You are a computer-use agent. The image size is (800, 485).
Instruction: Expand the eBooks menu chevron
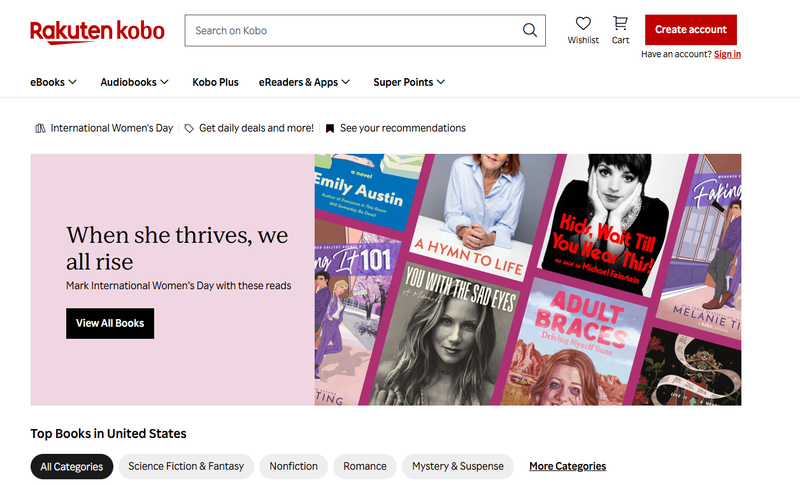pyautogui.click(x=73, y=82)
